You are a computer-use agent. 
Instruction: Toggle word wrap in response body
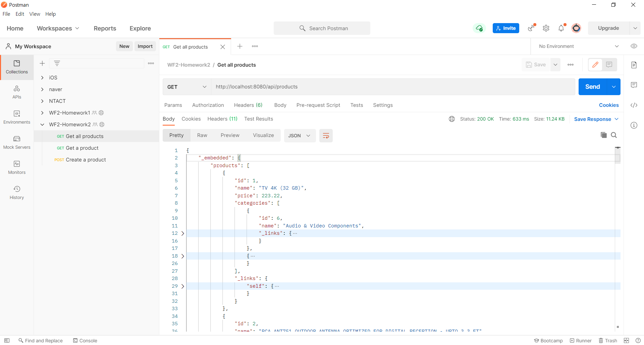(326, 136)
